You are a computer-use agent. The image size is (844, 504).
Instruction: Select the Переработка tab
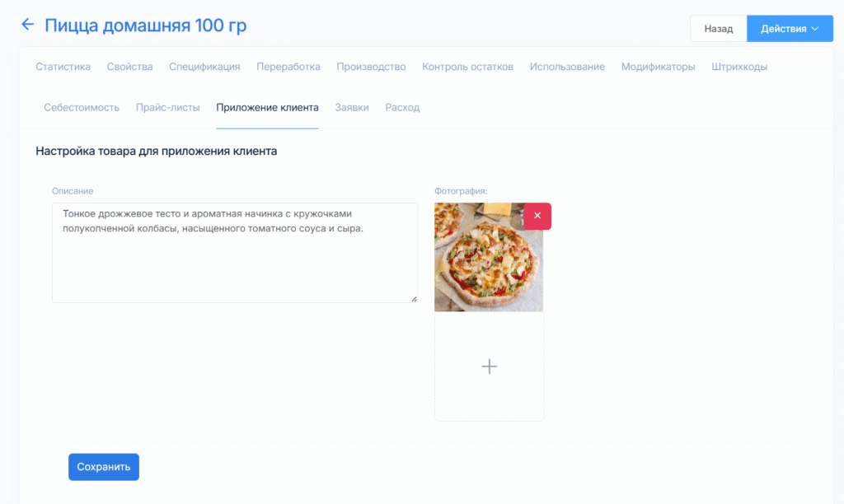point(288,67)
